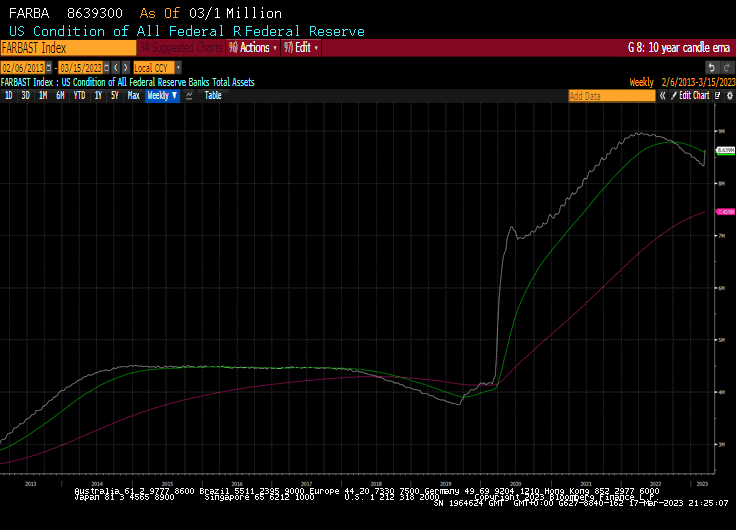The height and width of the screenshot is (530, 736).
Task: Click the line chart type icon beside Weekly
Action: coord(188,96)
